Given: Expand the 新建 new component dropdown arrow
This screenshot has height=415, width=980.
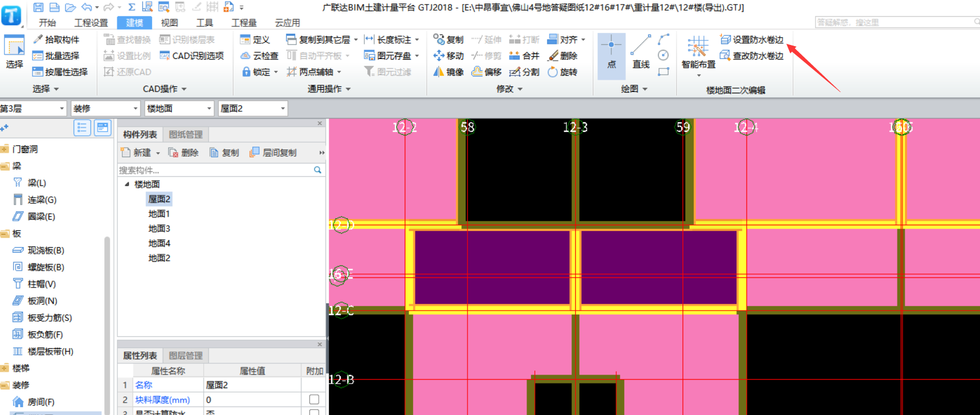Looking at the screenshot, I should (158, 153).
